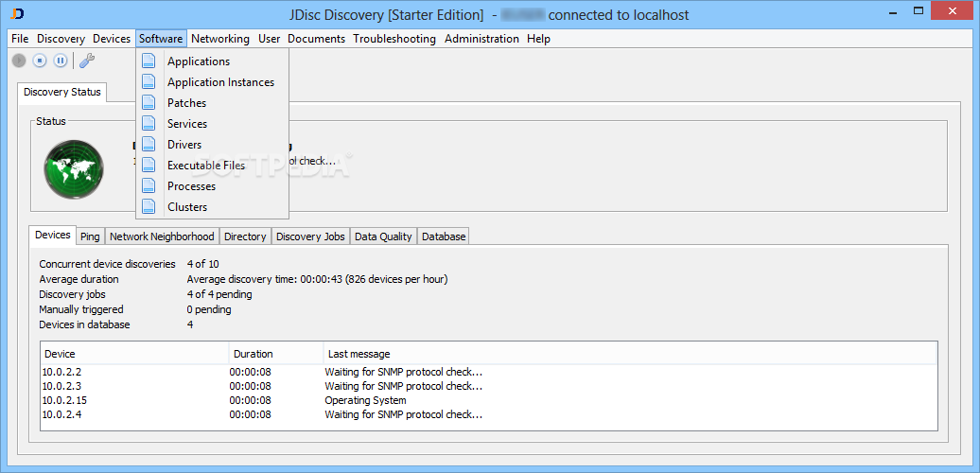Switch to the Directory tab
Image resolution: width=980 pixels, height=473 pixels.
point(245,236)
